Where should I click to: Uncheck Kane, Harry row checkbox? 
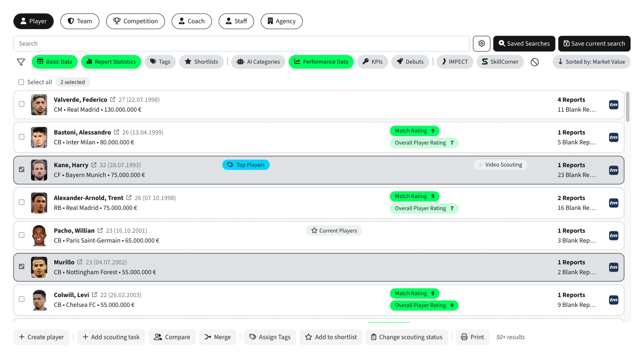[x=22, y=169]
